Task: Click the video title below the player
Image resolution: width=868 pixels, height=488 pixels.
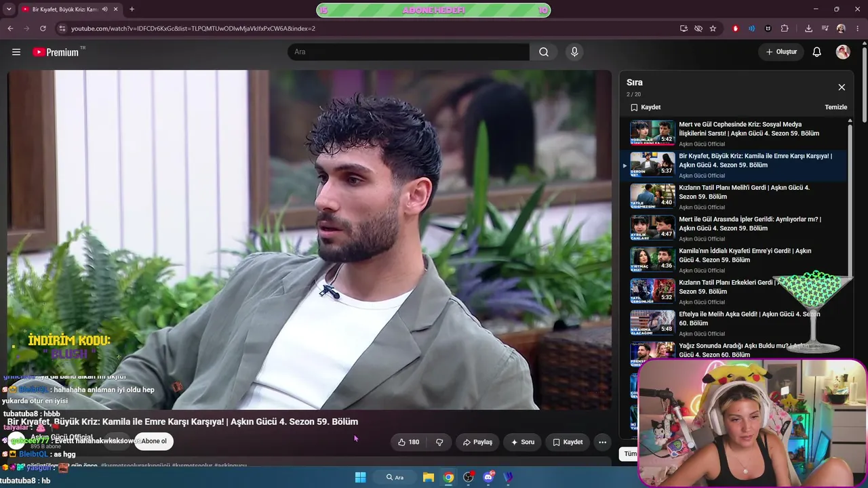Action: (182, 422)
